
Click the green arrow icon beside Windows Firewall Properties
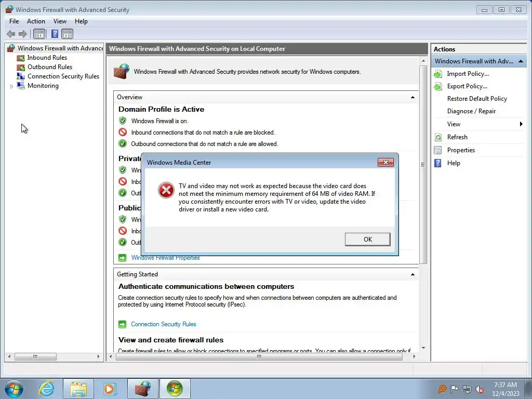(x=122, y=258)
